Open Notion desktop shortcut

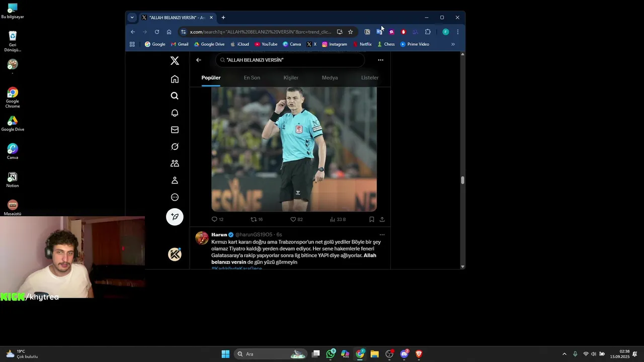point(13,179)
